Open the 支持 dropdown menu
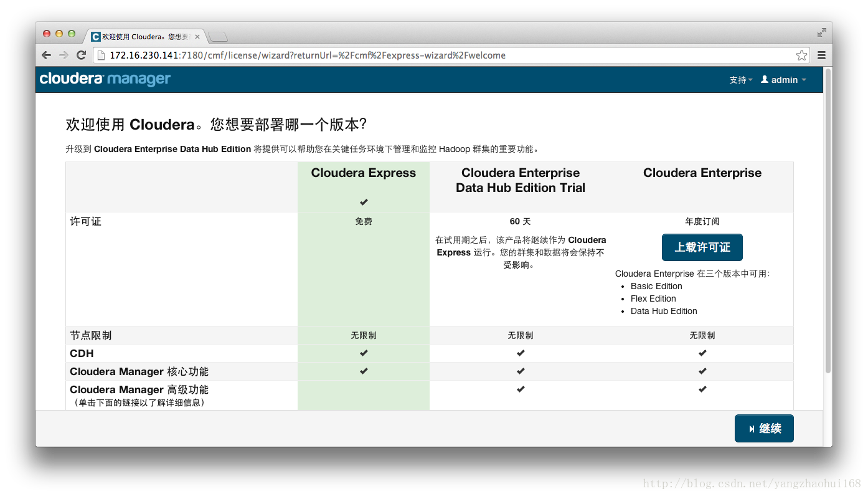Viewport: 868px width, 496px height. pos(741,80)
